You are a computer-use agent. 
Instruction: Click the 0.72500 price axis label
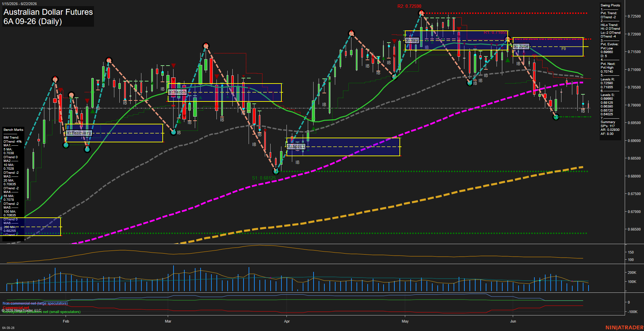634,16
